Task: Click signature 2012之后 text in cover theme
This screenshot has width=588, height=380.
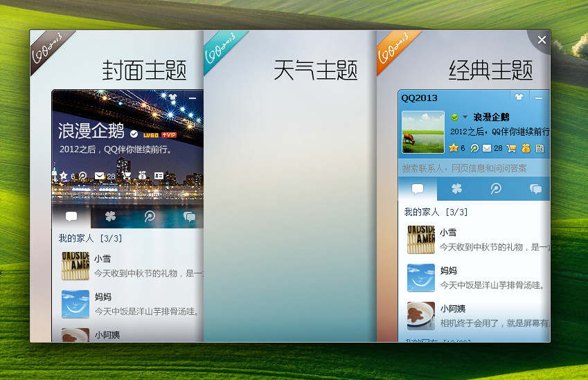Action: pyautogui.click(x=116, y=149)
